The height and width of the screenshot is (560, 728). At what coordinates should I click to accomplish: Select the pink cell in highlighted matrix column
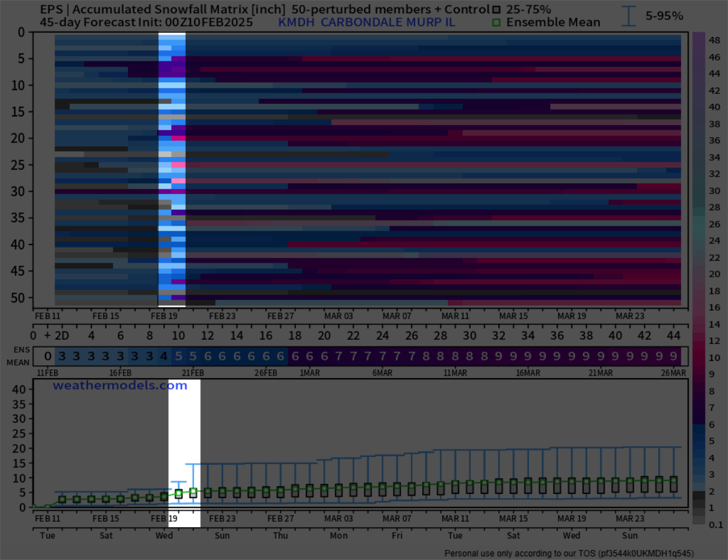click(178, 165)
